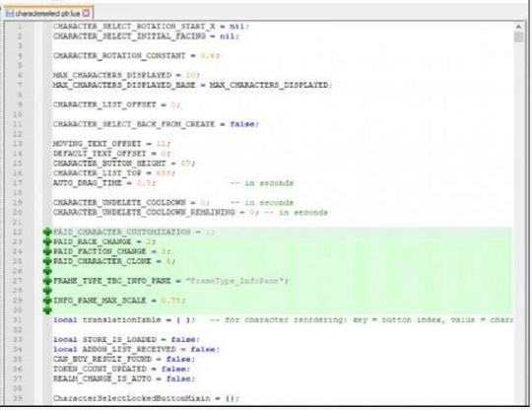Click MOVING_TEXT_OFFSET variable name
Screen dimensions: 532x410
[x=97, y=144]
